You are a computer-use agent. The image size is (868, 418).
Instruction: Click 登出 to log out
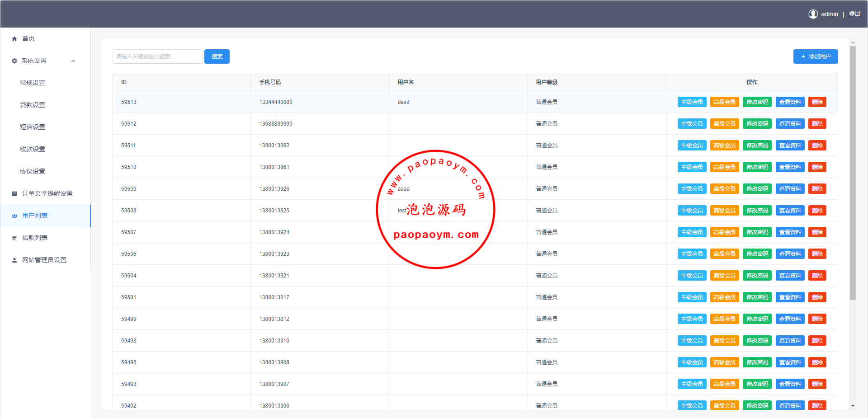(854, 14)
